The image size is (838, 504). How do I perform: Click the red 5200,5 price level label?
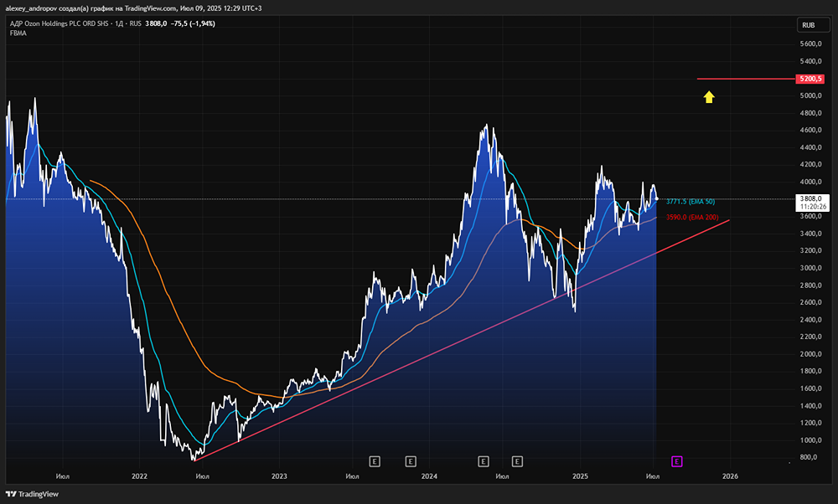pyautogui.click(x=810, y=79)
